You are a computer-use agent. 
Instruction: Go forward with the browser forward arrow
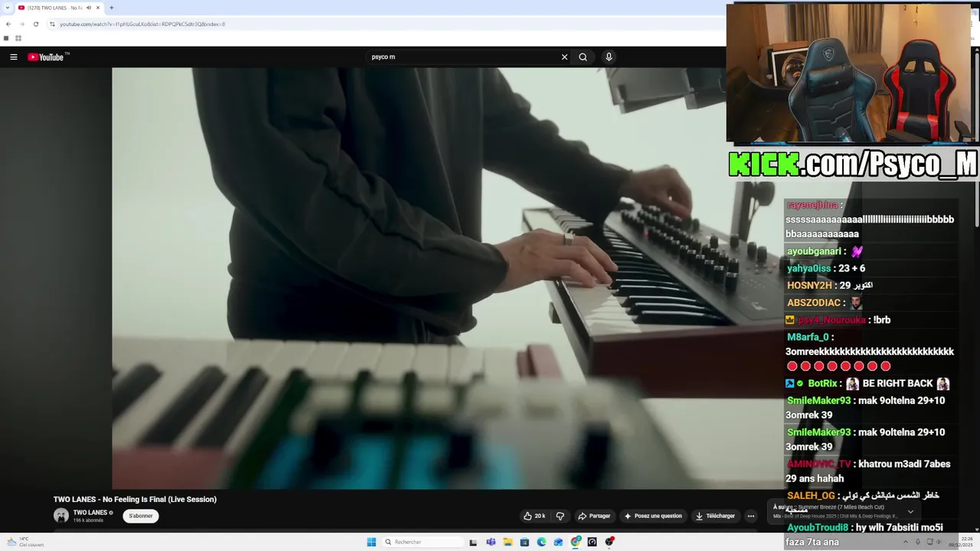[x=21, y=24]
